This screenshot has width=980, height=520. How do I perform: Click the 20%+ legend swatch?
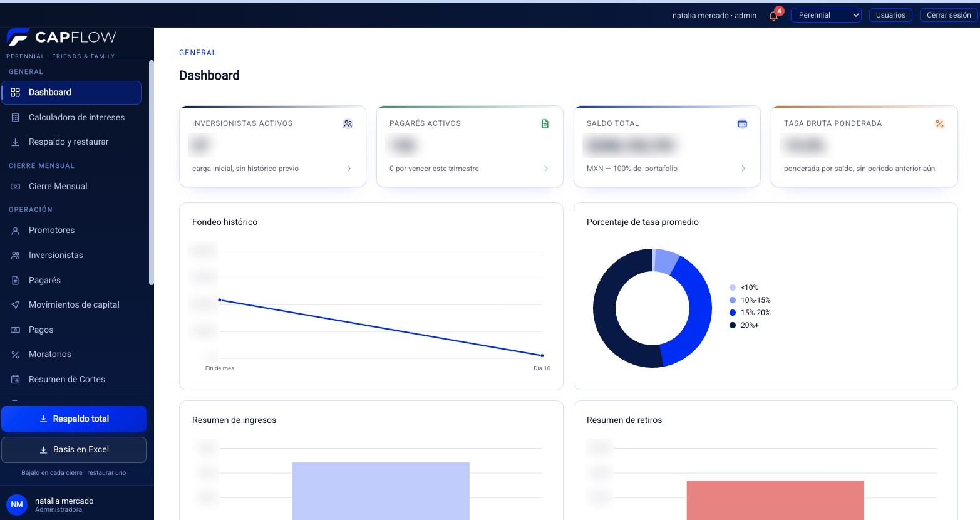[x=733, y=325]
